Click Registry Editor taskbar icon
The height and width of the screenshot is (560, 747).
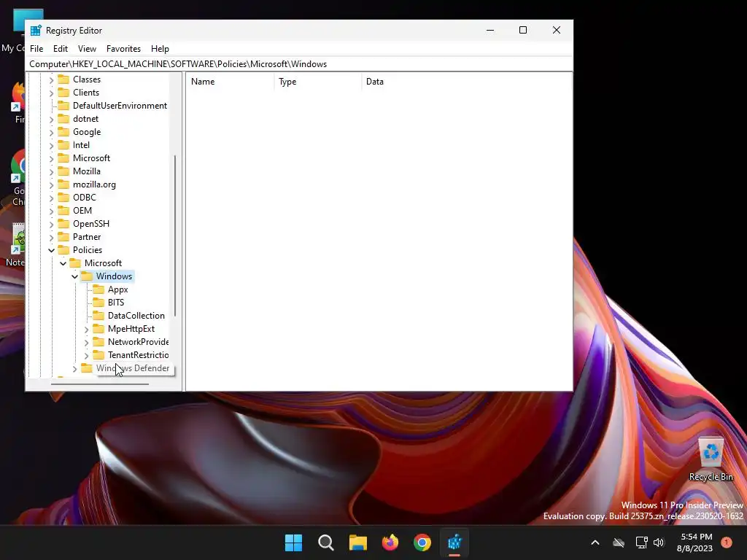point(454,542)
